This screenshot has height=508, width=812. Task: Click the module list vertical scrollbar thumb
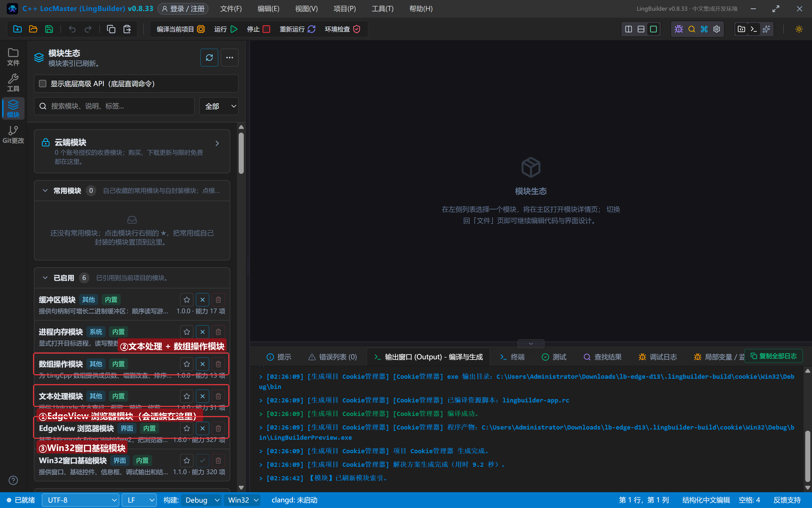(x=241, y=154)
